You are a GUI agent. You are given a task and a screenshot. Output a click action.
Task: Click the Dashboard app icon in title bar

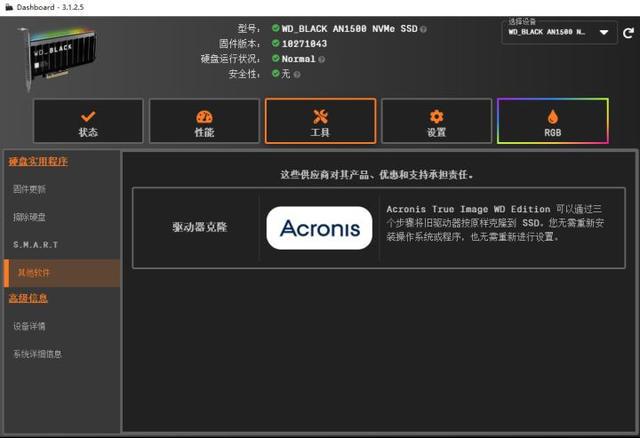tap(9, 7)
